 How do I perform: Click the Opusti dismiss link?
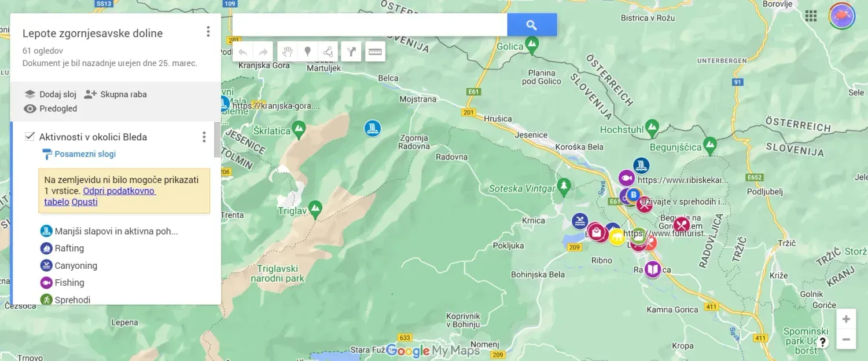[84, 202]
